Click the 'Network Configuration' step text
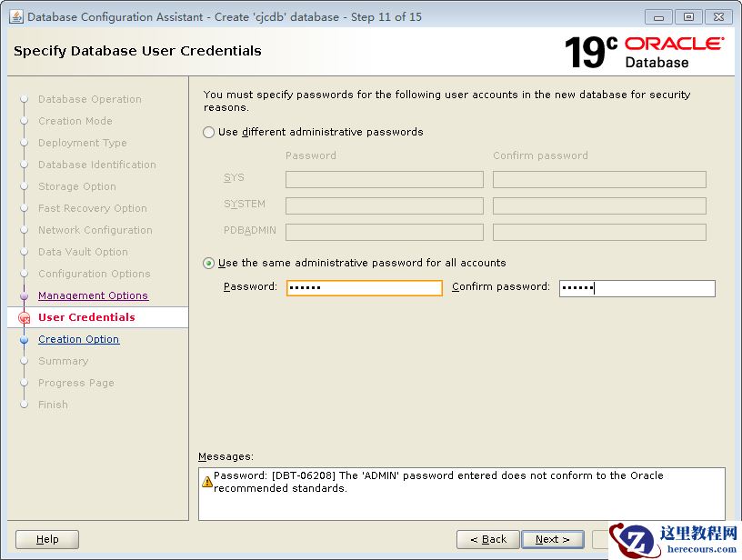 pos(95,230)
